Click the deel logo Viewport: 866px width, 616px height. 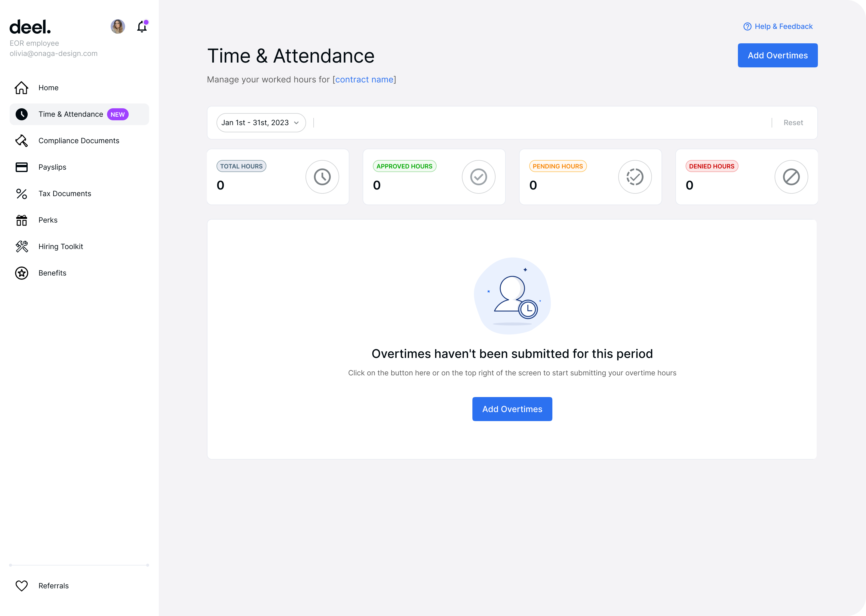tap(30, 27)
